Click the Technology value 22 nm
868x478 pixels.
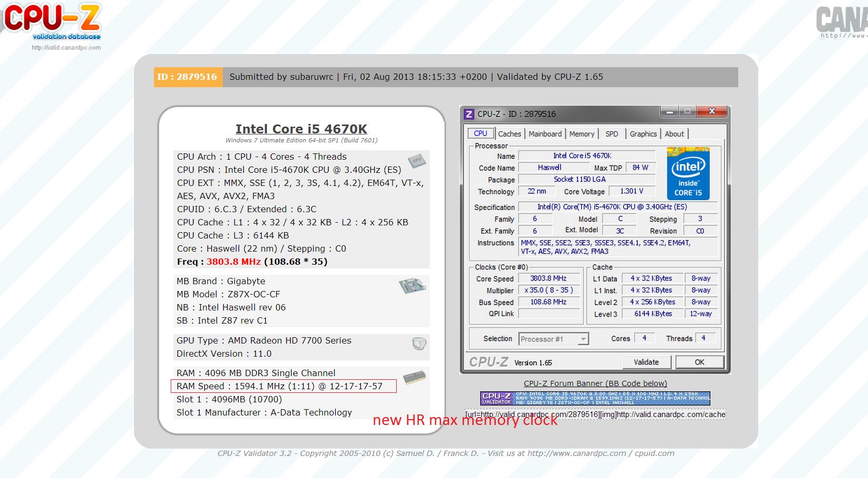pos(537,191)
